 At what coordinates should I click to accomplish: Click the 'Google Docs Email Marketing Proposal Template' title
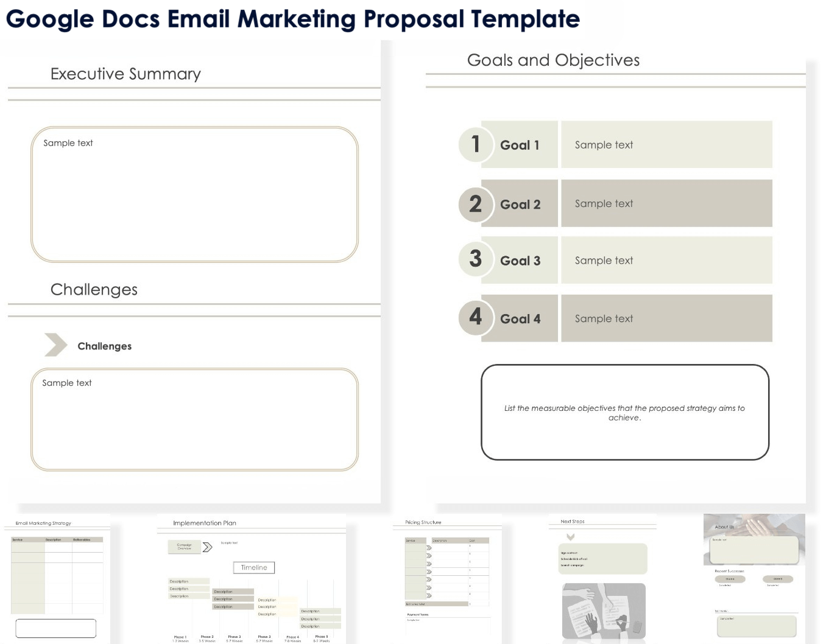coord(293,19)
